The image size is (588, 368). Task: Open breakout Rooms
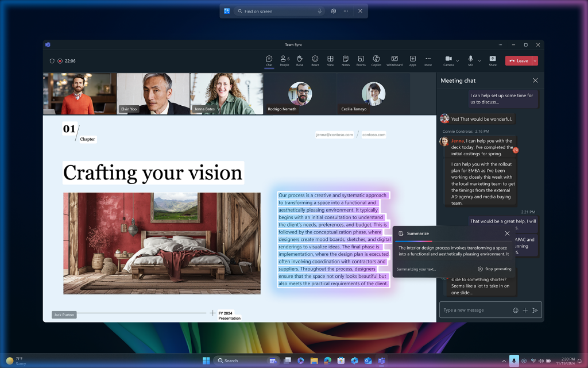(361, 60)
